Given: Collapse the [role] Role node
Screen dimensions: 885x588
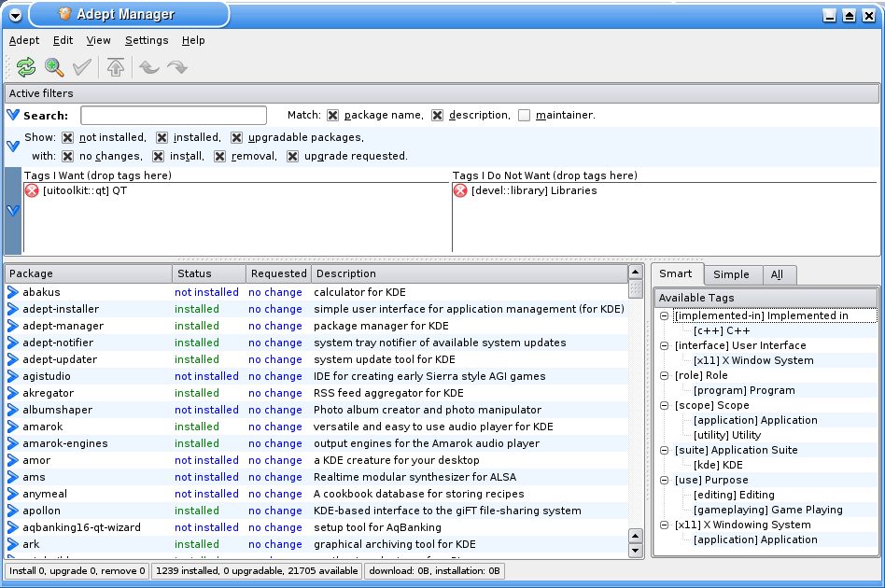Looking at the screenshot, I should (x=665, y=376).
